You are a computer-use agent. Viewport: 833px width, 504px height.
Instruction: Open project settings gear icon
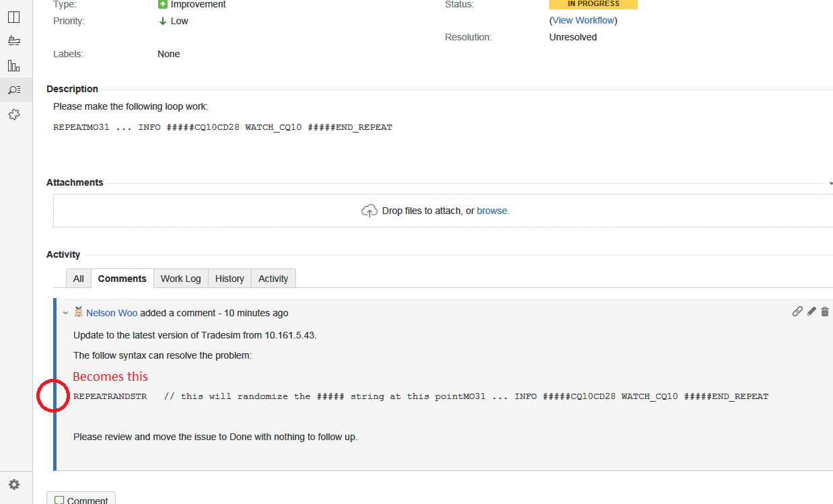(13, 484)
